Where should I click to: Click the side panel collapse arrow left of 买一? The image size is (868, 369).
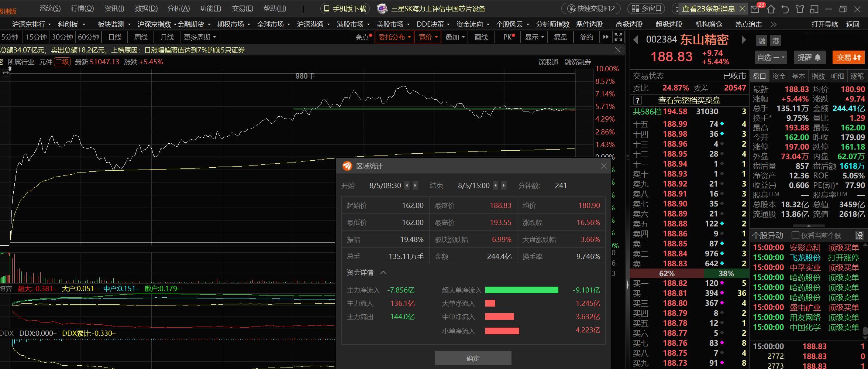[x=627, y=285]
